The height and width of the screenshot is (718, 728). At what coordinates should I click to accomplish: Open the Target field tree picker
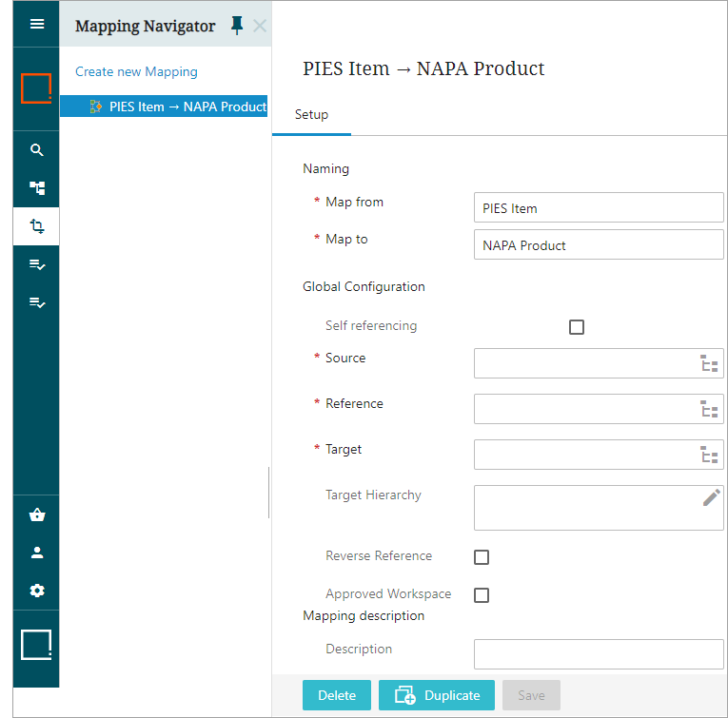pos(709,455)
